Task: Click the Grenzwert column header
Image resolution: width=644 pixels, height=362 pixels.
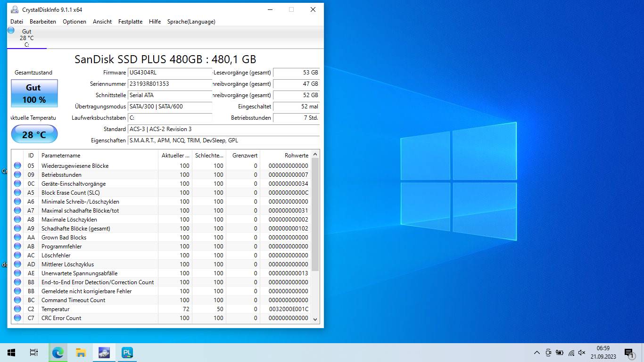Action: tap(243, 155)
